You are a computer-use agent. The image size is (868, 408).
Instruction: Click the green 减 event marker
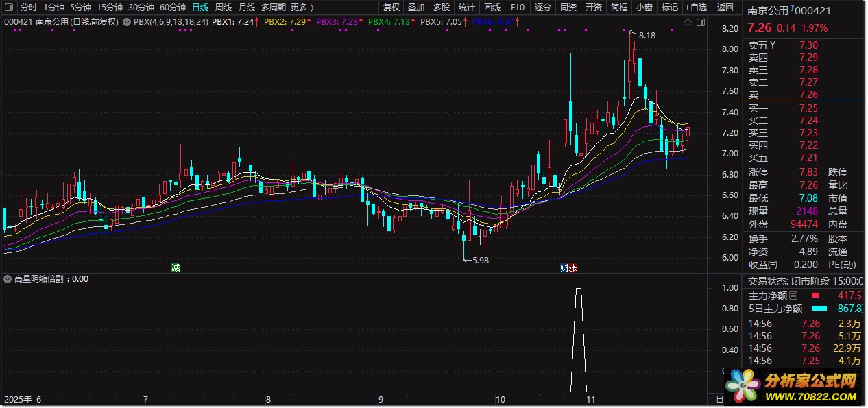[176, 267]
